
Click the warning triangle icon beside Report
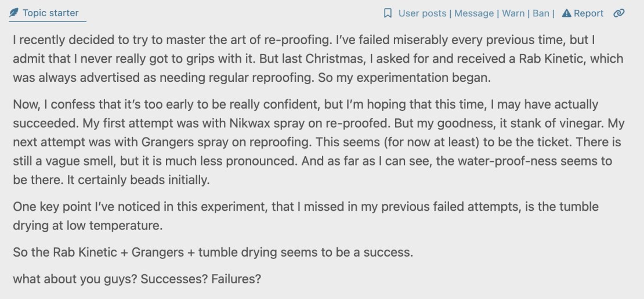point(567,13)
